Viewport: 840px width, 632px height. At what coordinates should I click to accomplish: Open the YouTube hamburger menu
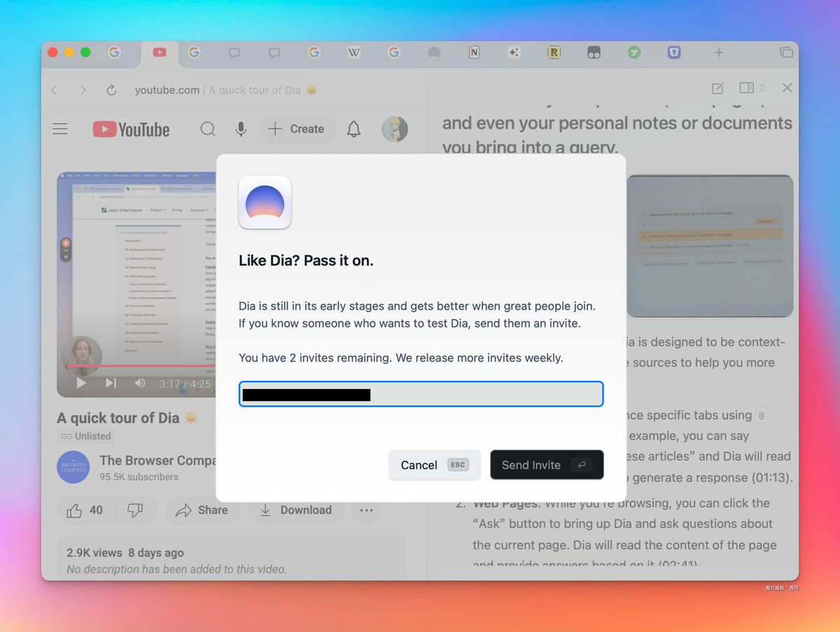[60, 129]
